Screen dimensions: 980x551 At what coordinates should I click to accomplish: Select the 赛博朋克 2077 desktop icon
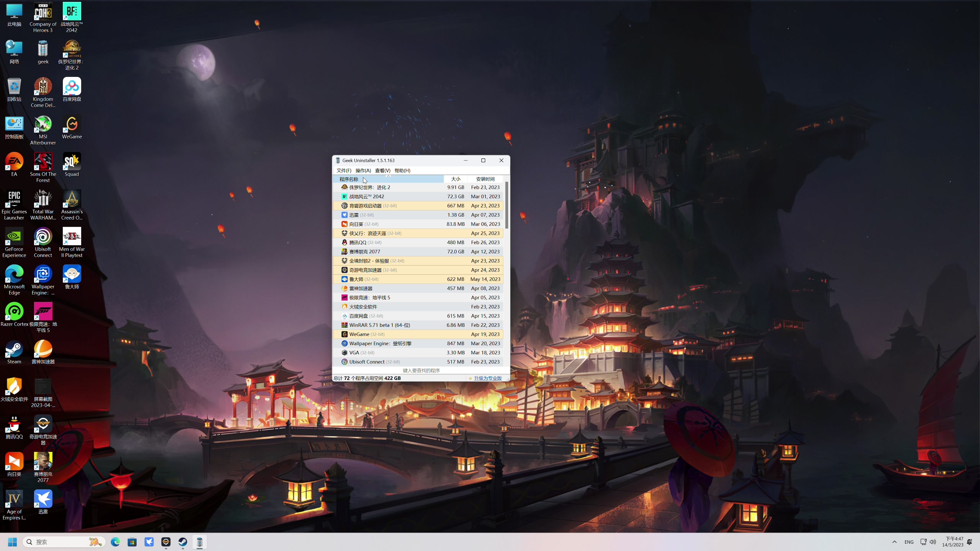43,468
